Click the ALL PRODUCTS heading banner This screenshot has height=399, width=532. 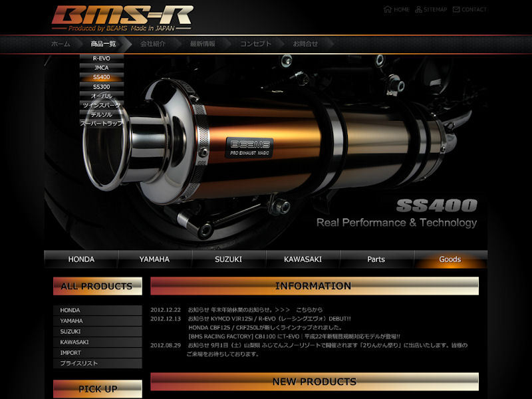coord(97,286)
